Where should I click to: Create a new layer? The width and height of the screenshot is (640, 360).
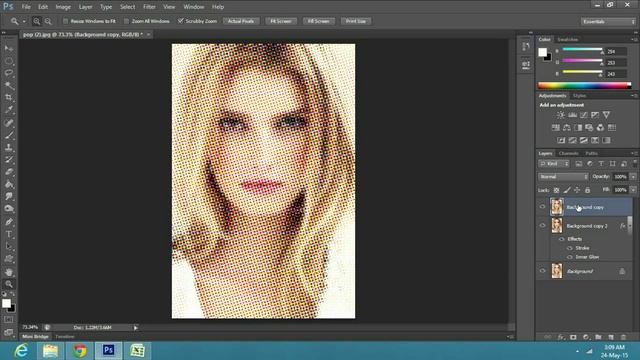(x=611, y=337)
